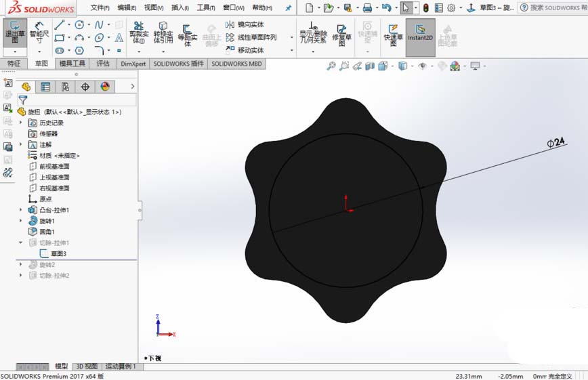Viewport: 588px width, 380px height.
Task: Open the 文件(F) menu
Action: point(100,7)
